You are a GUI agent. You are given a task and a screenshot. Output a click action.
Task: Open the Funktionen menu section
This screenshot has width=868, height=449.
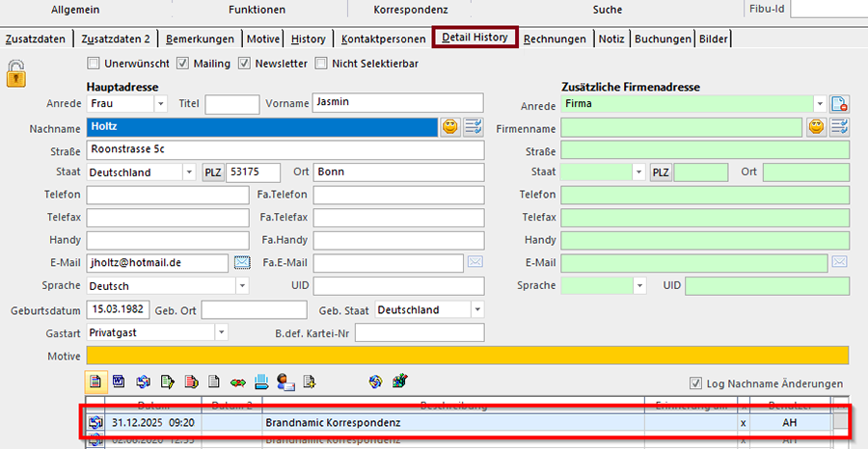pos(257,10)
